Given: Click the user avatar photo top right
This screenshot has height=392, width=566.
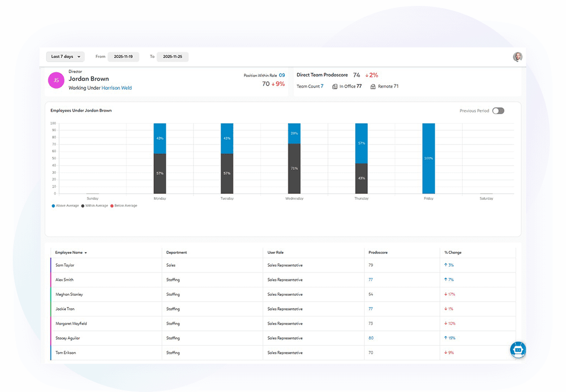Looking at the screenshot, I should pyautogui.click(x=517, y=56).
